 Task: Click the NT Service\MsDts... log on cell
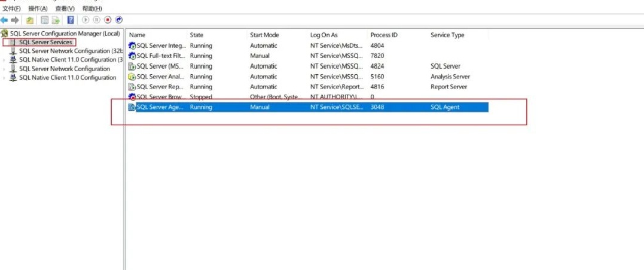337,45
